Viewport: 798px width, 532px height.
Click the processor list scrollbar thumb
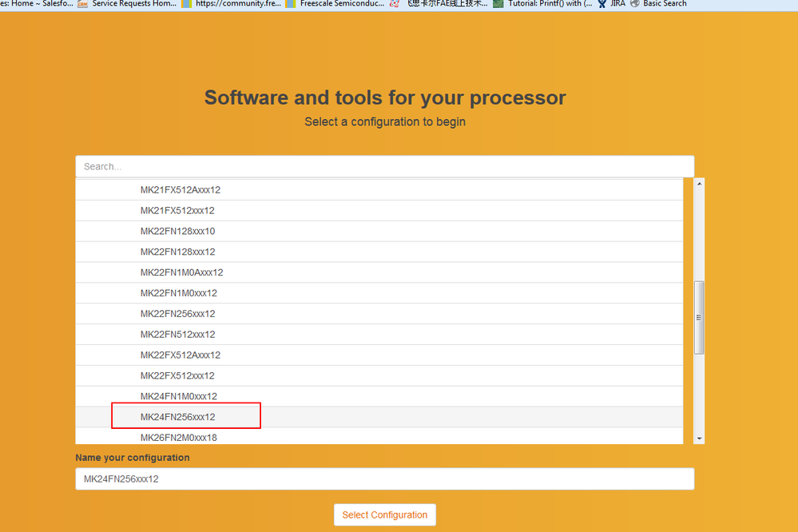point(699,317)
